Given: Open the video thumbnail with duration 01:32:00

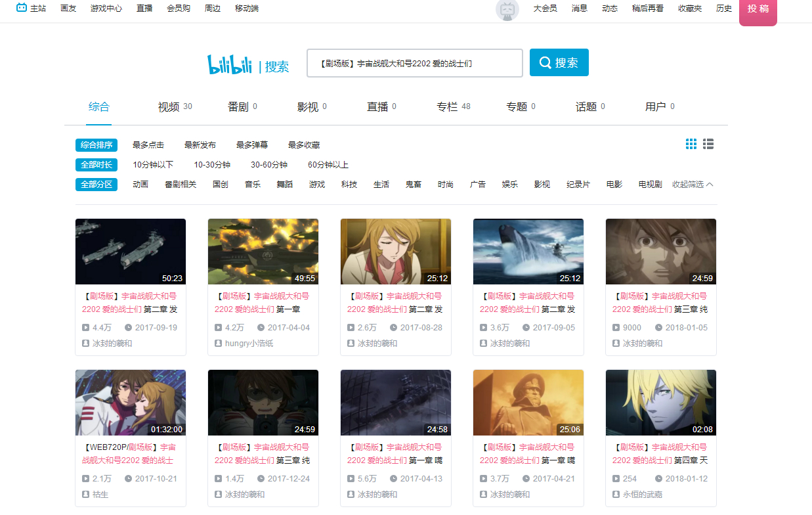Looking at the screenshot, I should pyautogui.click(x=131, y=403).
